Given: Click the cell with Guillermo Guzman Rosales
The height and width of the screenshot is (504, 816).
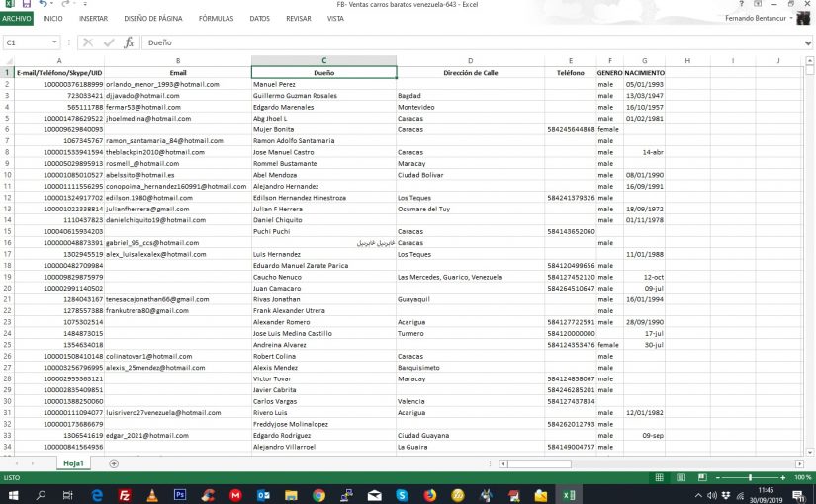Looking at the screenshot, I should 323,96.
